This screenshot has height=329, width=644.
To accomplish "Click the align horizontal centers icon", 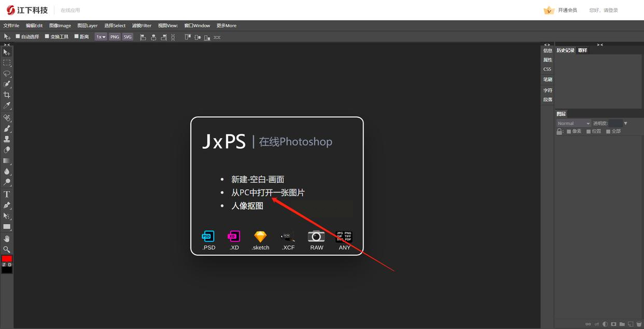I will 153,37.
